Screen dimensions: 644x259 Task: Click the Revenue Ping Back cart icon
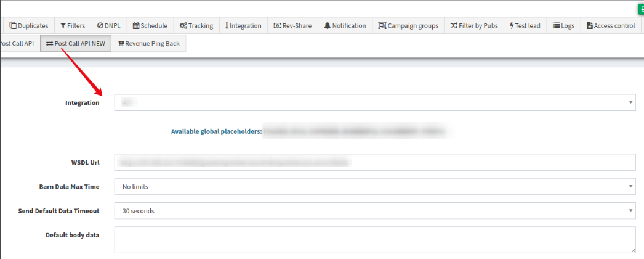point(121,44)
